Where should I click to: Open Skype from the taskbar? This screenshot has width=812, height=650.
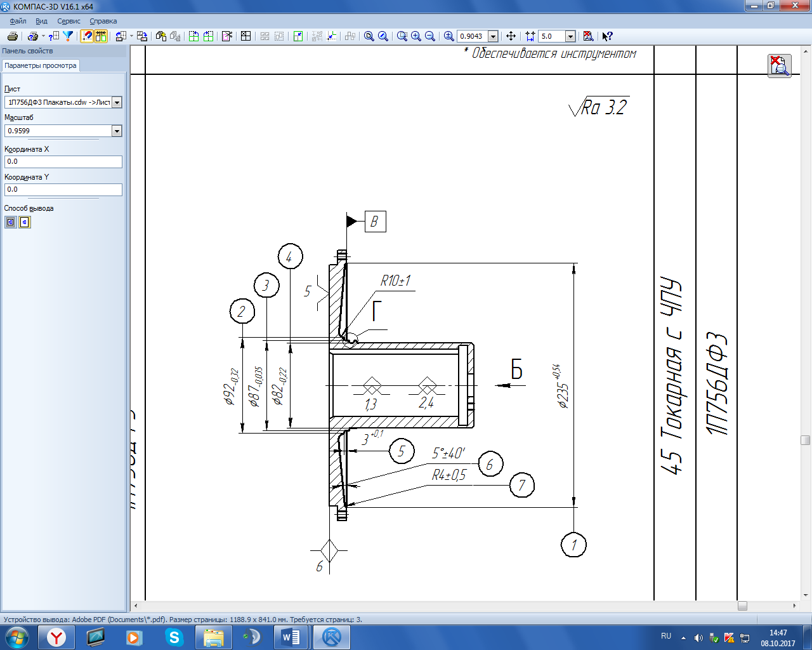[x=174, y=637]
